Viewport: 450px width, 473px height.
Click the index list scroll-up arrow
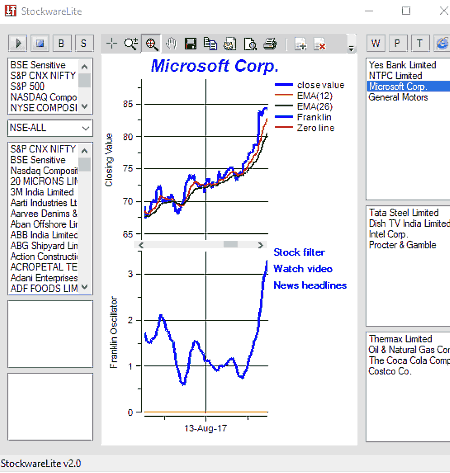pos(85,67)
